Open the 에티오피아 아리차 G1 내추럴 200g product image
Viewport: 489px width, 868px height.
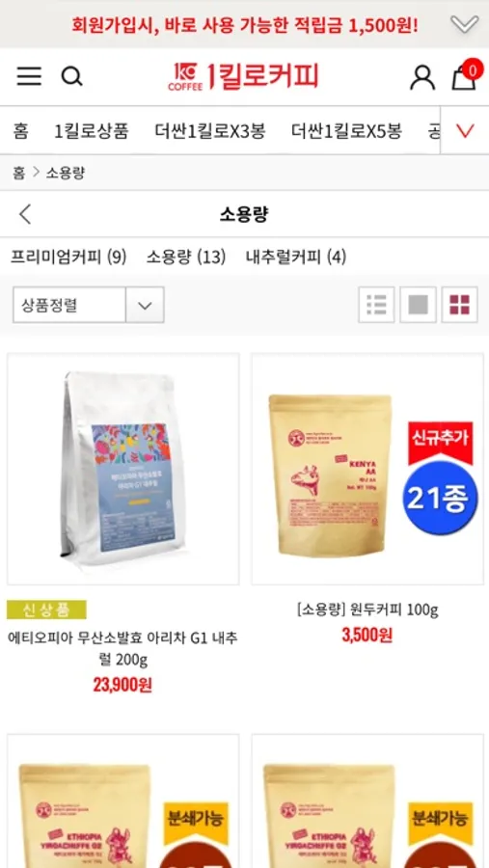coord(122,469)
